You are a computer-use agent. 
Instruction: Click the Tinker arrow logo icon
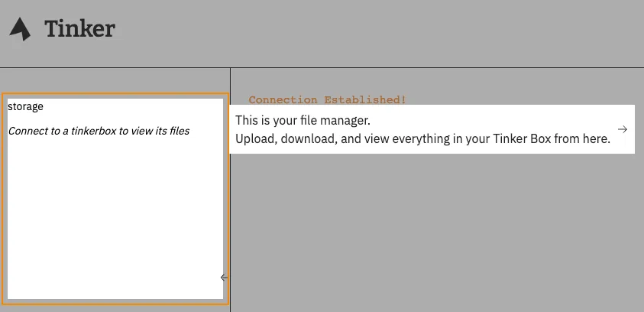[20, 29]
